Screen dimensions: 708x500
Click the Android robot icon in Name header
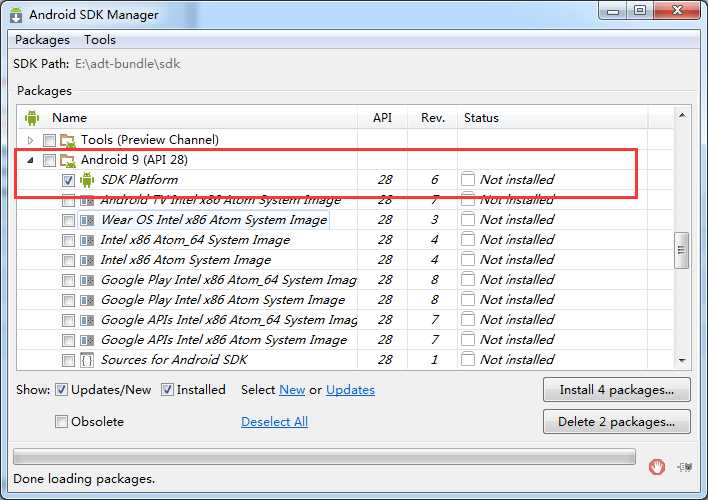(x=32, y=118)
